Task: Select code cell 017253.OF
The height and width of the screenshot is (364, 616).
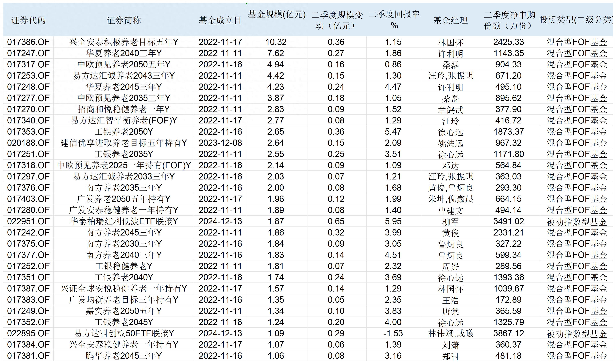Action: pyautogui.click(x=28, y=76)
